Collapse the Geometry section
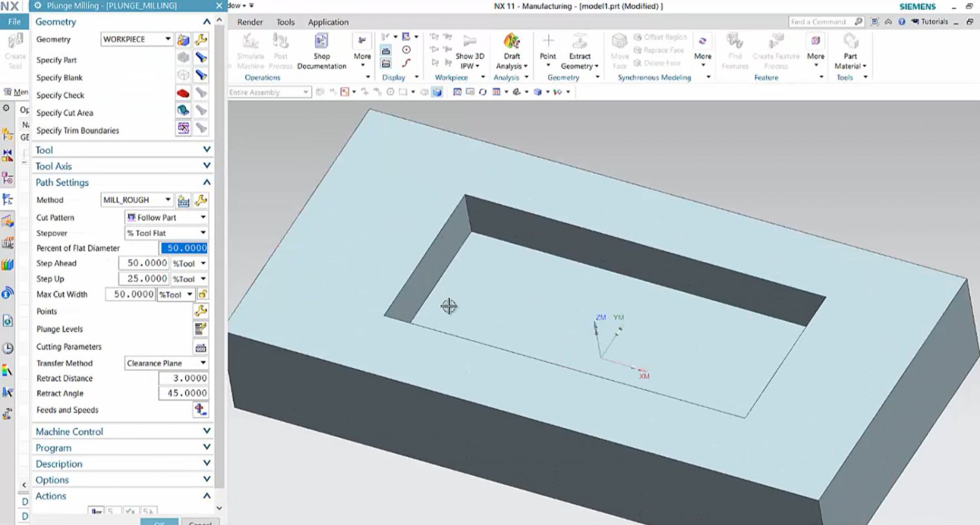 (206, 22)
